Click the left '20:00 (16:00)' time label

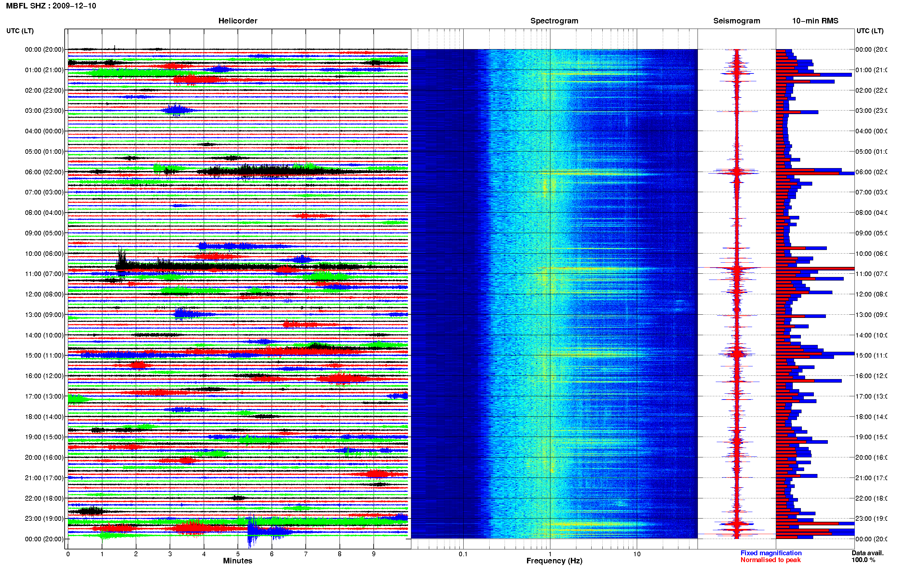(x=44, y=457)
